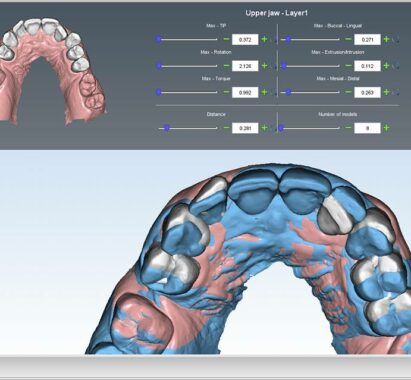Select the upper jaw thumbnail preview
The height and width of the screenshot is (380, 411).
[x=52, y=70]
